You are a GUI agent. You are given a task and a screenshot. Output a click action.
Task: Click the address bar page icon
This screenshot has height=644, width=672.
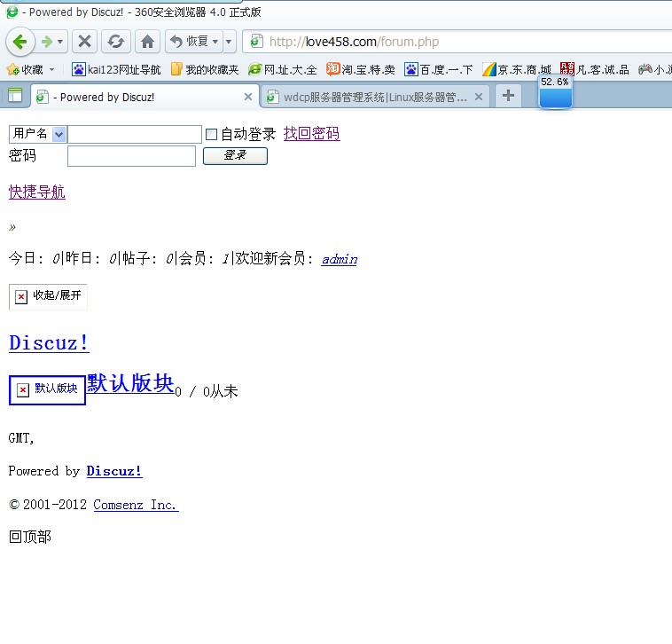256,42
